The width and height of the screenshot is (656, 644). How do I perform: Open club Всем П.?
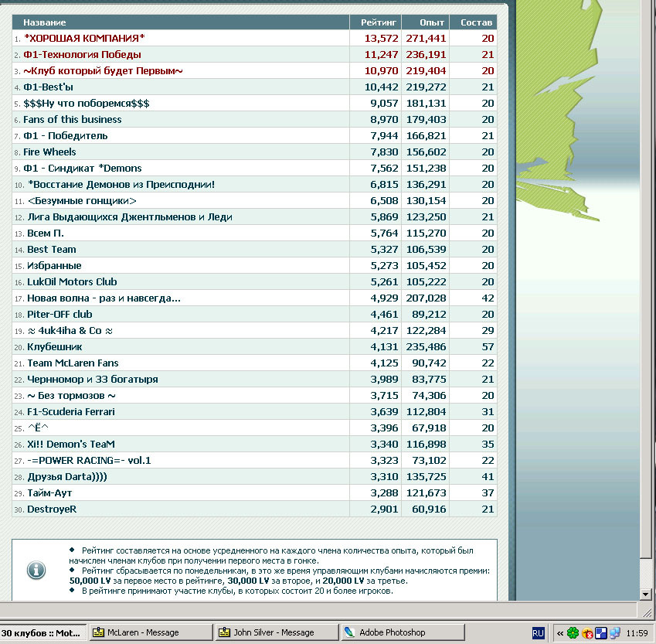point(46,233)
